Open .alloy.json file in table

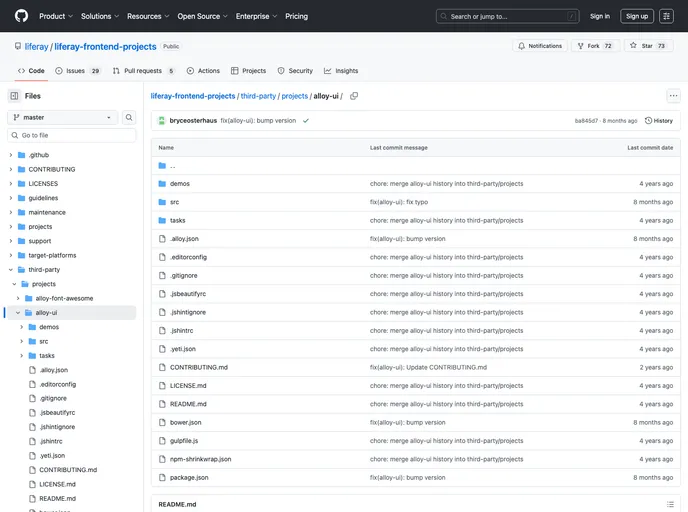click(184, 239)
